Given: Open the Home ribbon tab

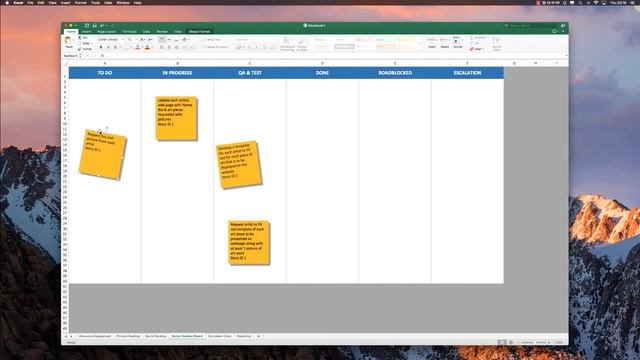Looking at the screenshot, I should coord(71,31).
